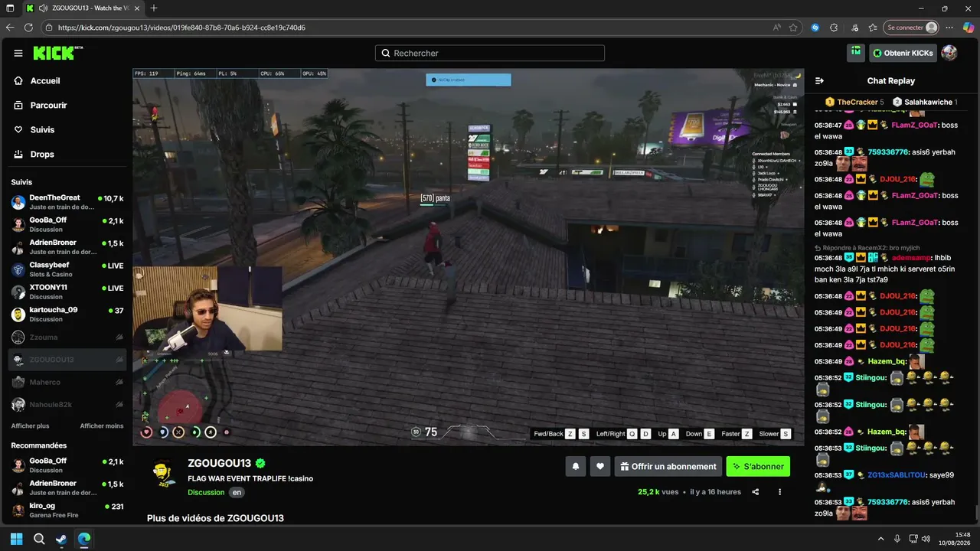
Task: Go to Accueil in the sidebar
Action: click(x=45, y=80)
